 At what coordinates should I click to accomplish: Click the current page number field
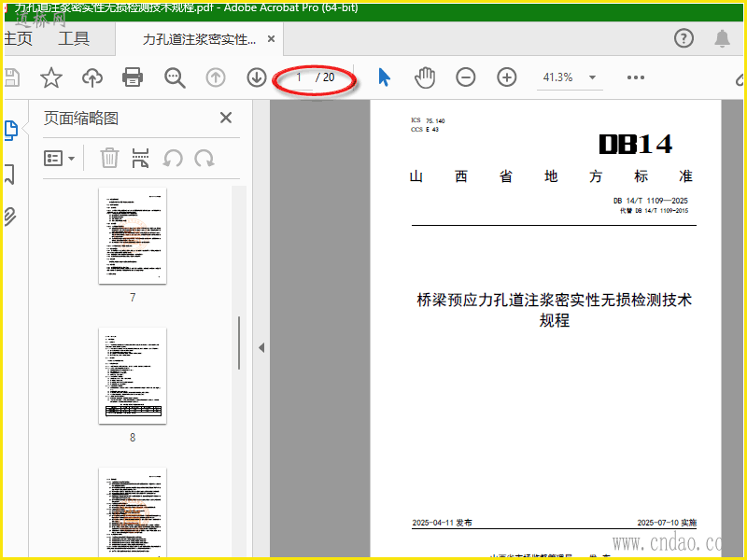[299, 77]
